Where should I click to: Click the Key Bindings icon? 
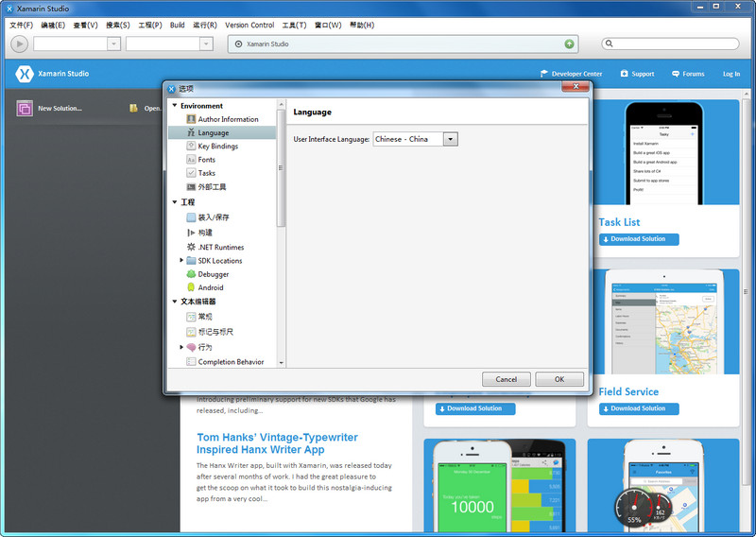pyautogui.click(x=191, y=147)
